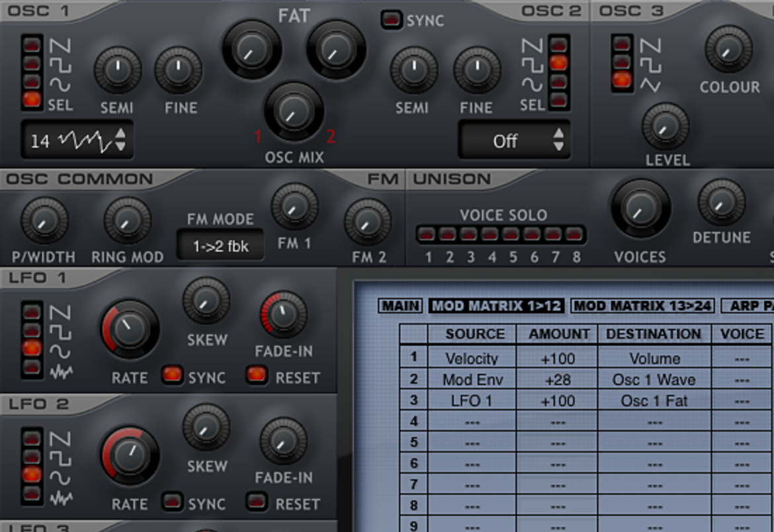Select sawtooth waveform LED on OSC 2

pos(559,45)
